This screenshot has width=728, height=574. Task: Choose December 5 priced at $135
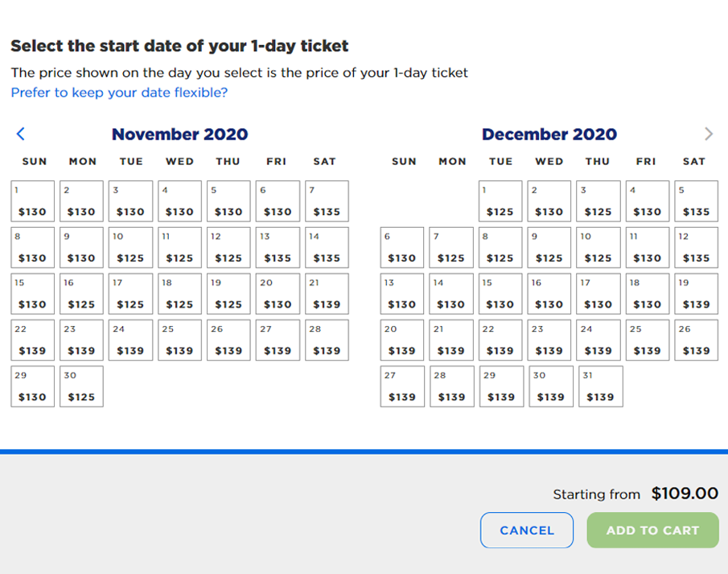click(x=697, y=202)
